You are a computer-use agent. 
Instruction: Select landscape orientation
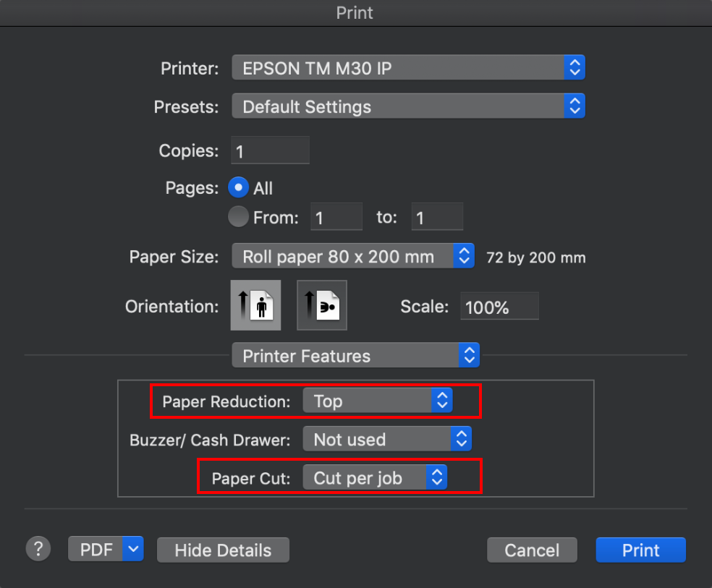point(321,304)
